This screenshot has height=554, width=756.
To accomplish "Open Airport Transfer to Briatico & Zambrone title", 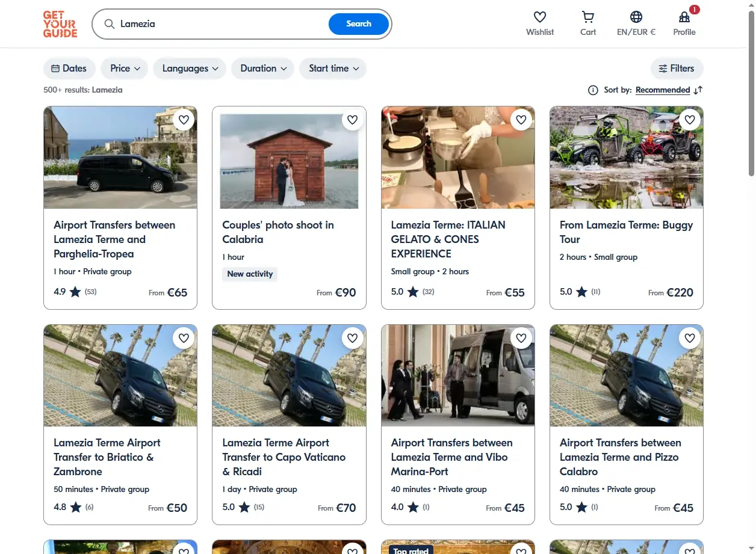I will point(107,457).
